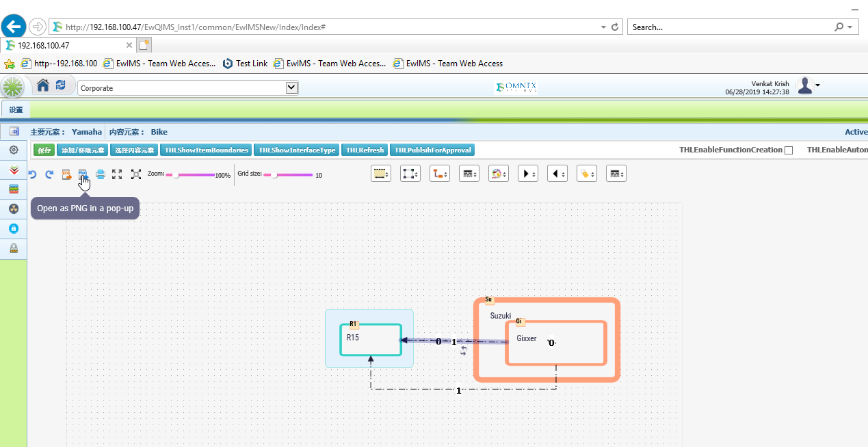Click the address bar reload icon
This screenshot has width=868, height=447.
614,27
